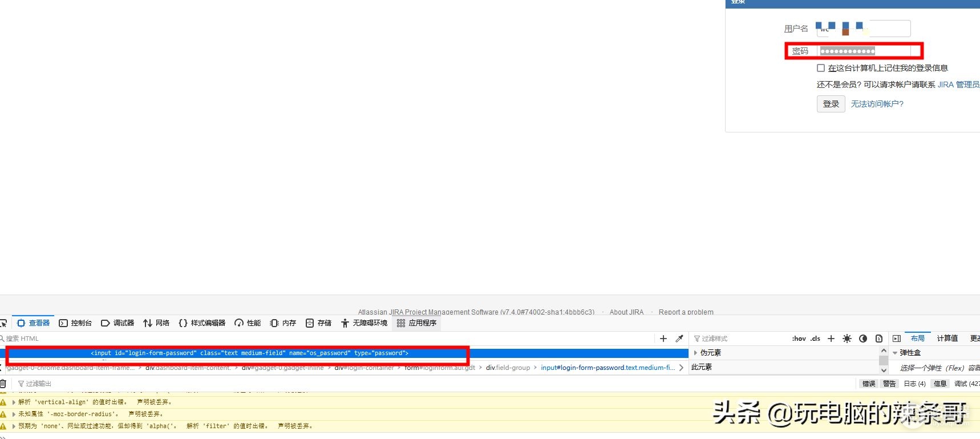Viewport: 980px width, 439px height.
Task: Clear console output trash icon
Action: (x=3, y=384)
